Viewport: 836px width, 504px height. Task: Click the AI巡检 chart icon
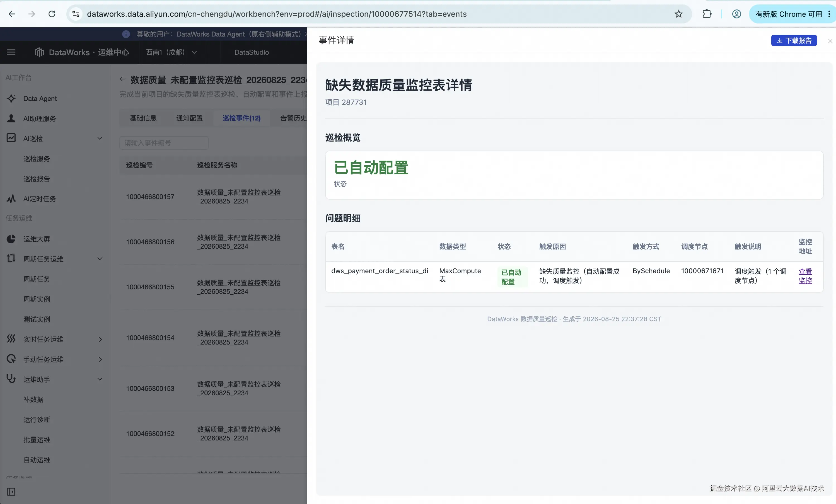(x=11, y=138)
